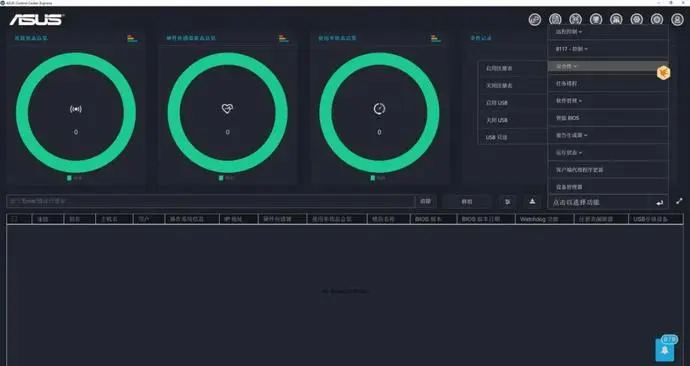Click into the search input field above the table
The image size is (690, 366).
[x=211, y=201]
